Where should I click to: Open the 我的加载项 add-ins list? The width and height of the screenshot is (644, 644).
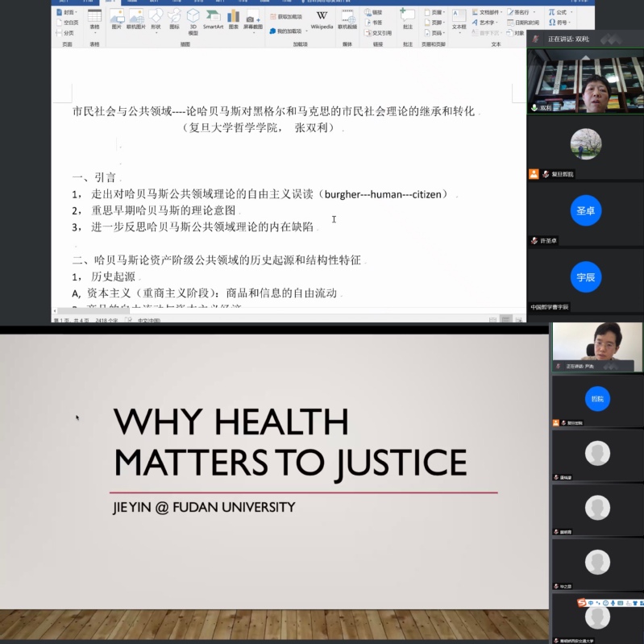pyautogui.click(x=285, y=31)
